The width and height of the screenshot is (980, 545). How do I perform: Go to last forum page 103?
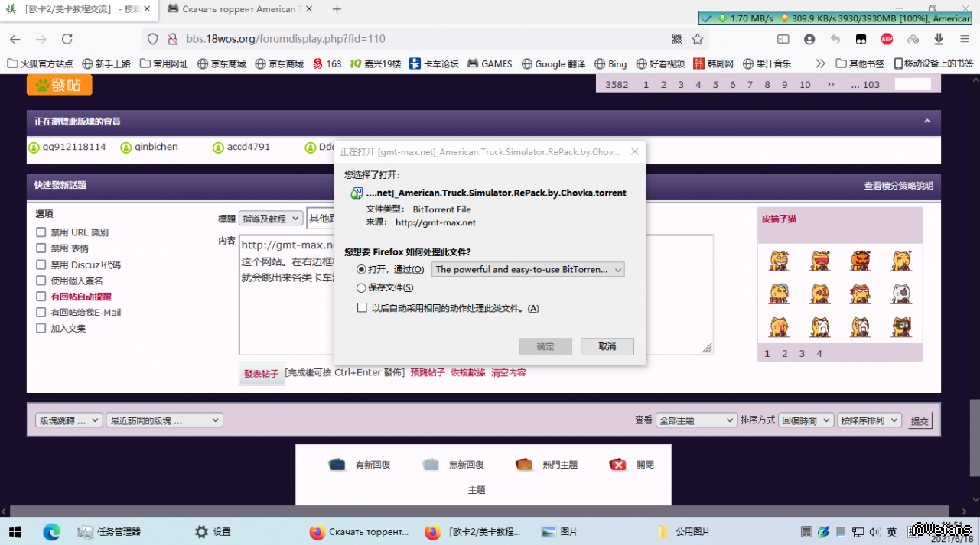(865, 85)
